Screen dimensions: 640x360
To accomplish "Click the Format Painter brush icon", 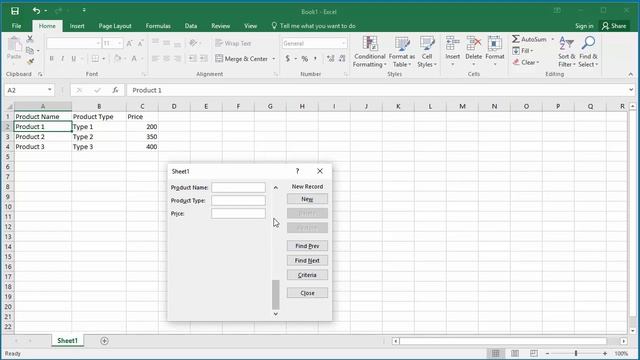I will pos(30,62).
